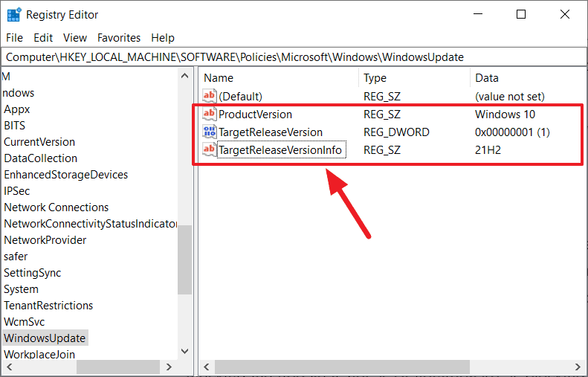Viewport: 588px width, 377px height.
Task: Select the SettingSync key
Action: coord(32,273)
